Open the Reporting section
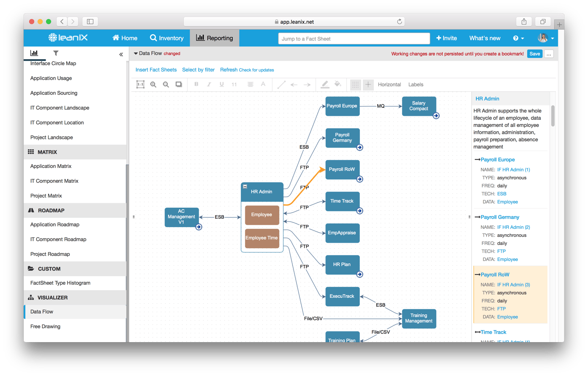 tap(215, 38)
